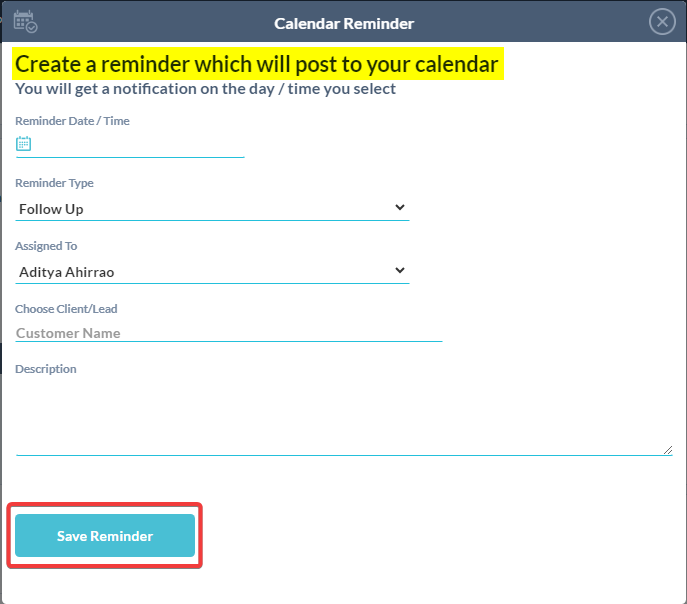Click the Reminder Type field label
This screenshot has width=687, height=604.
[54, 183]
